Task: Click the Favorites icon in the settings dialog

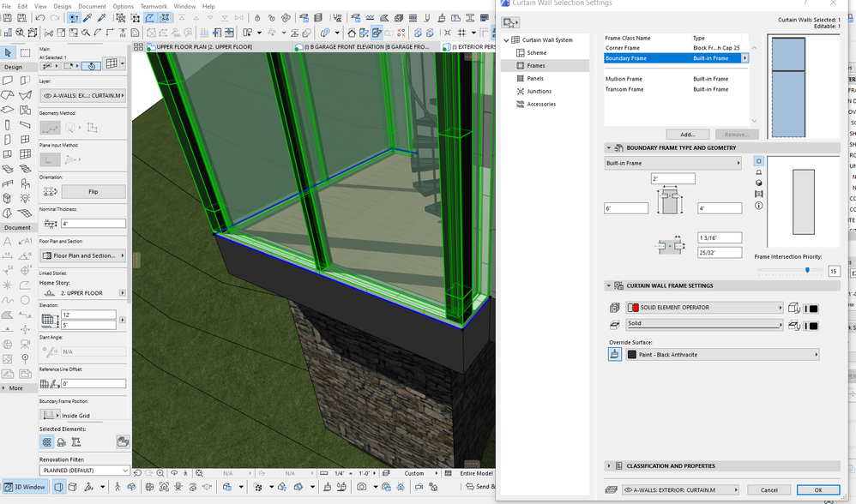Action: (x=510, y=23)
